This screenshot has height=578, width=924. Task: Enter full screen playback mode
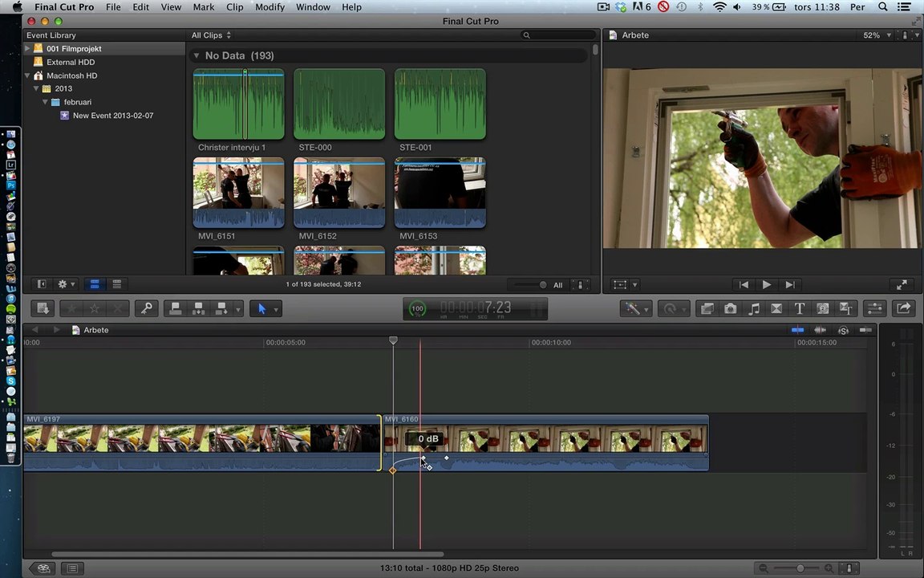[x=902, y=285]
